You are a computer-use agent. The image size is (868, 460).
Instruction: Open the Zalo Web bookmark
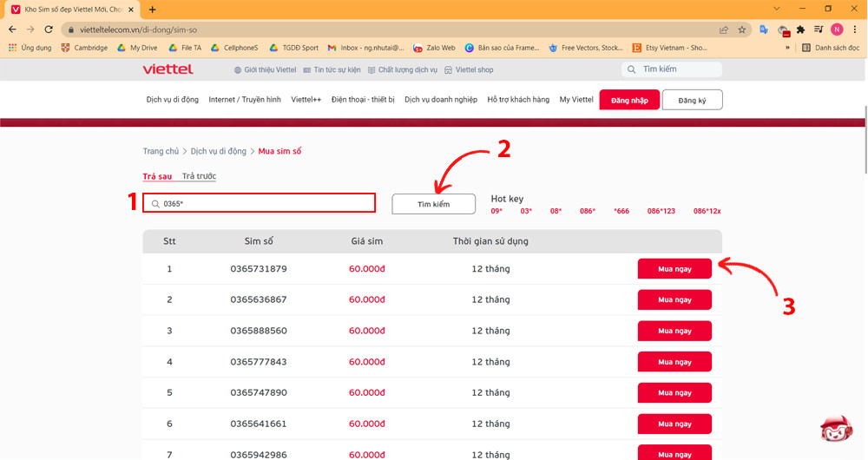click(435, 48)
